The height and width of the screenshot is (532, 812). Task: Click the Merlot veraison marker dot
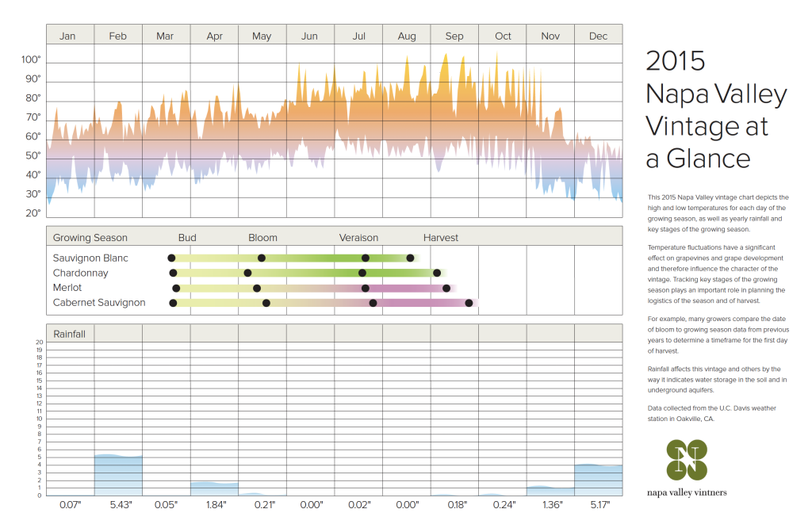[x=366, y=288]
